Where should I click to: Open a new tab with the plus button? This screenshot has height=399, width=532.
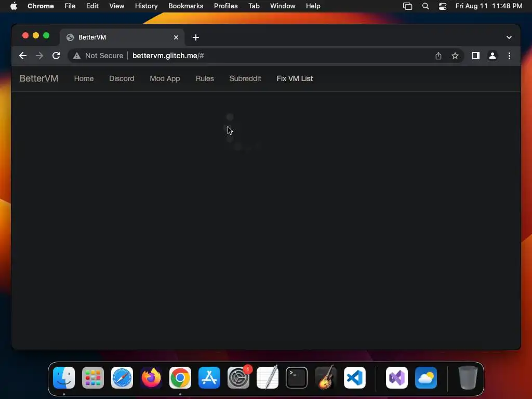[x=196, y=37]
